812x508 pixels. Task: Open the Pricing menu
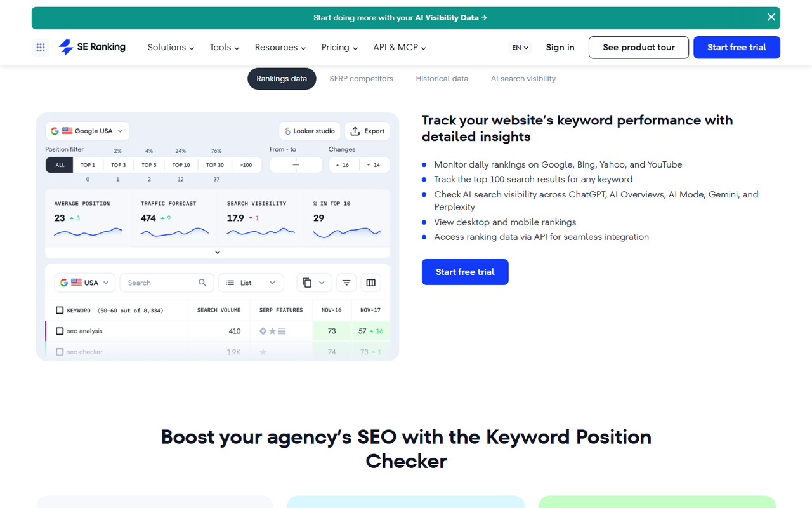339,47
